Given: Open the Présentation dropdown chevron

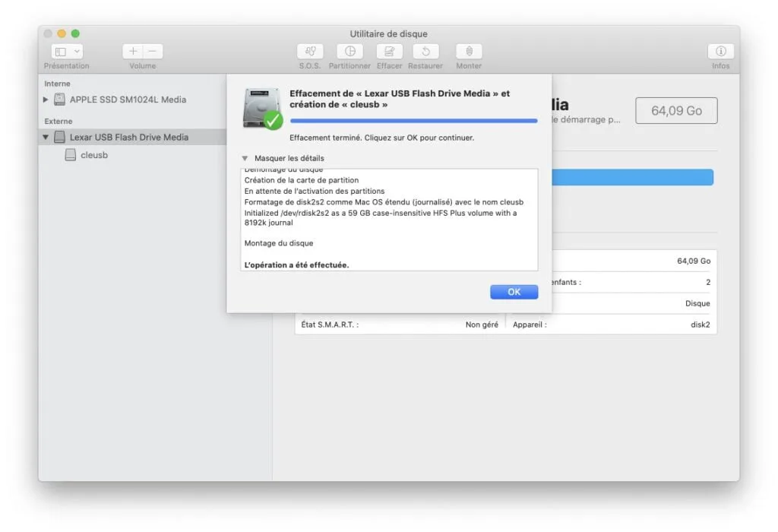Looking at the screenshot, I should tap(77, 51).
